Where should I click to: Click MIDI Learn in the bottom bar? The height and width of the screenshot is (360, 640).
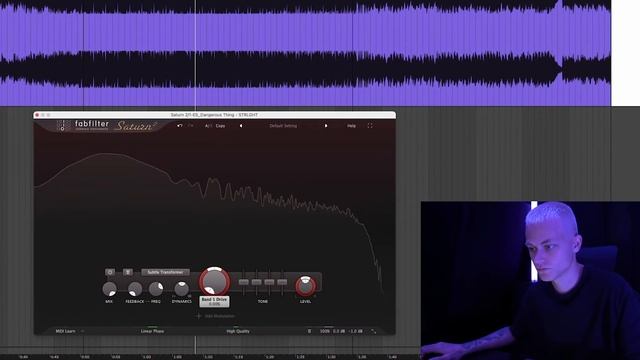[65, 331]
